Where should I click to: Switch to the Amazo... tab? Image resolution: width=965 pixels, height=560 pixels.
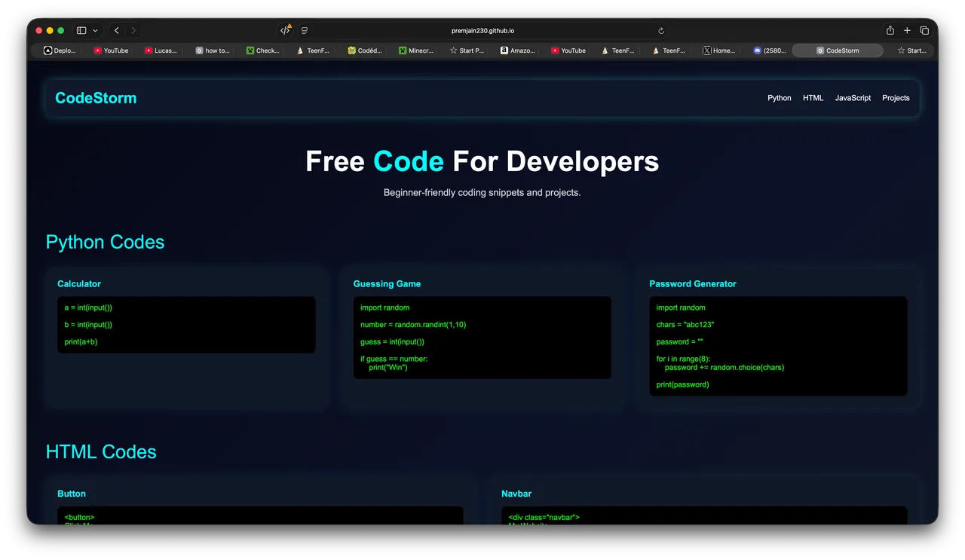(x=517, y=50)
